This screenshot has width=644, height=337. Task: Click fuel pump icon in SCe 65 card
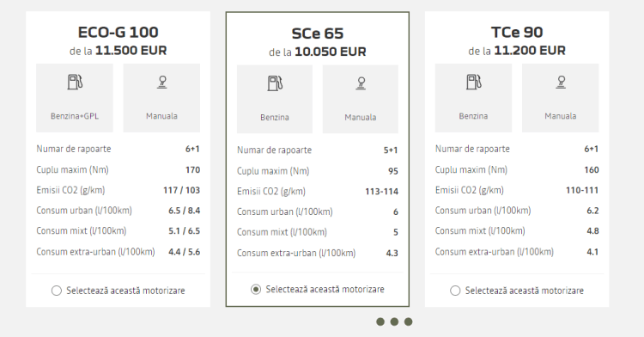pyautogui.click(x=275, y=83)
